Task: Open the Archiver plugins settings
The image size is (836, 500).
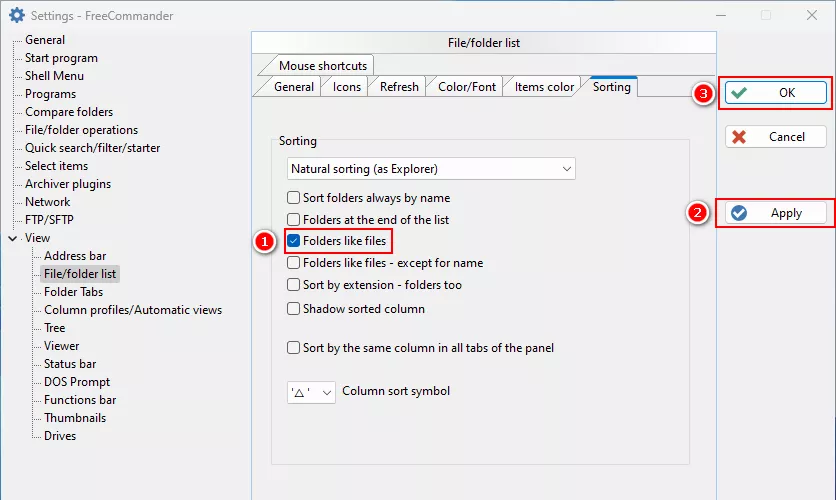Action: coord(68,184)
